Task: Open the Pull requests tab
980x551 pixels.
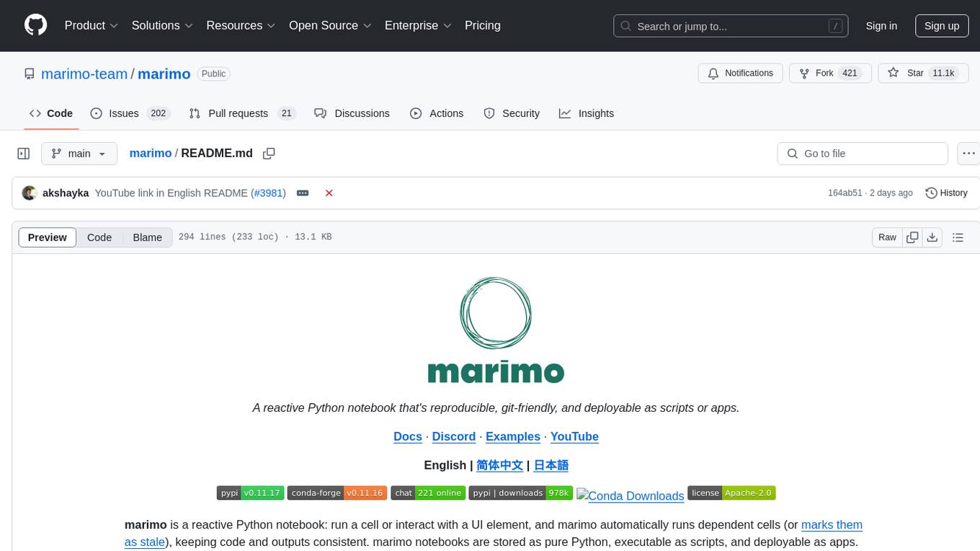Action: [242, 113]
